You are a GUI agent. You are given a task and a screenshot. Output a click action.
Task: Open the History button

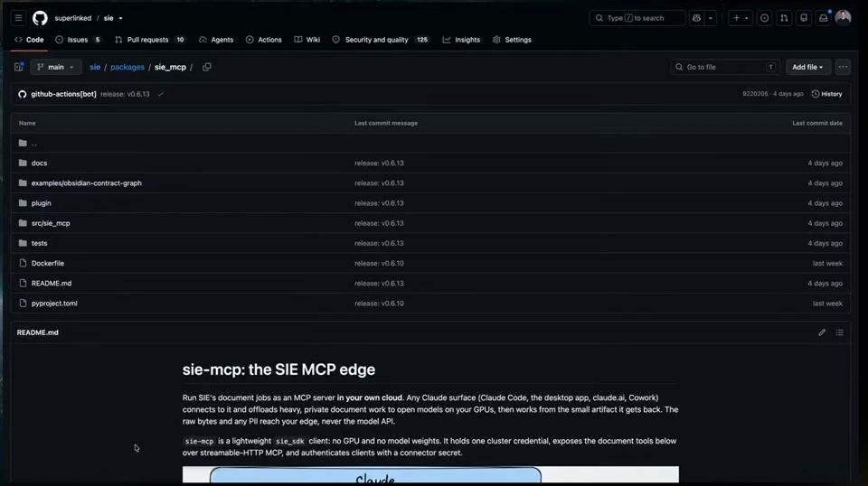pyautogui.click(x=826, y=94)
